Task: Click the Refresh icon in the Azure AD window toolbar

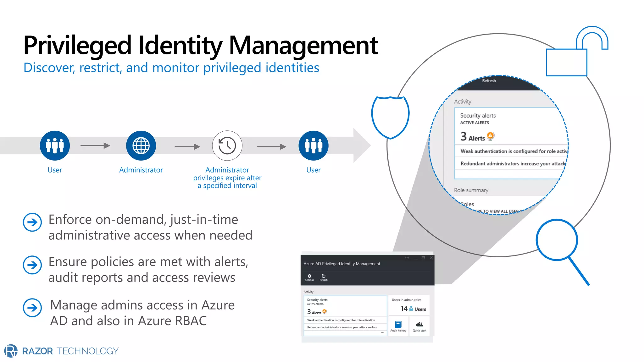Action: [x=324, y=276]
